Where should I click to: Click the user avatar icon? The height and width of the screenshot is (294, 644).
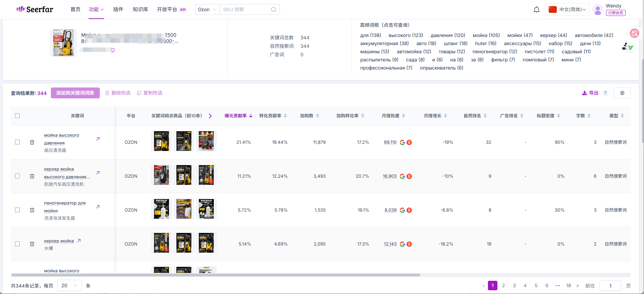point(598,9)
